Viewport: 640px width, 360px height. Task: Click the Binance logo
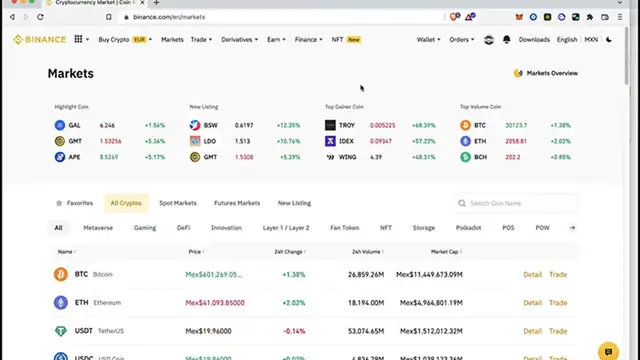pos(39,40)
